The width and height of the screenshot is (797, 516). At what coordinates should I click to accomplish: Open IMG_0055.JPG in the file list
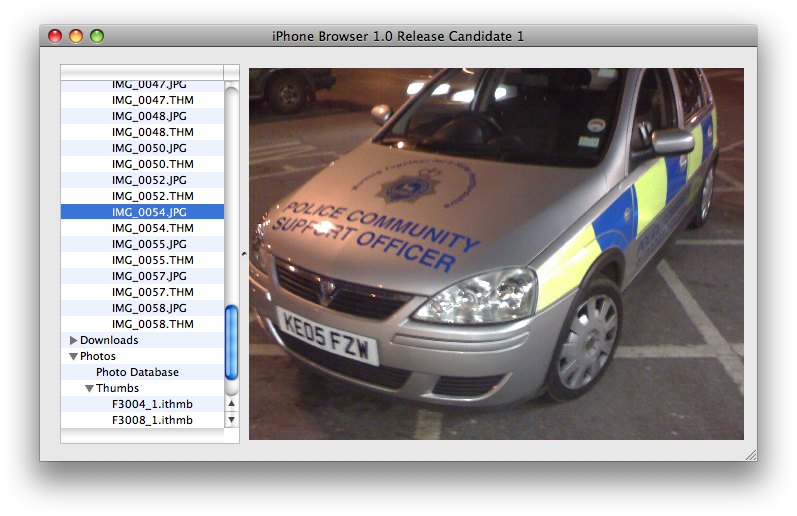point(149,244)
